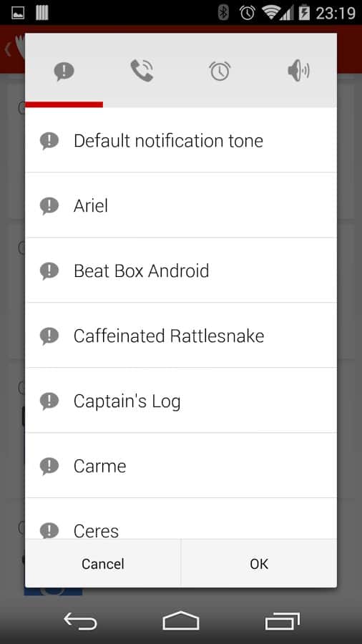Select the Ariel tone
The width and height of the screenshot is (362, 644).
click(181, 205)
